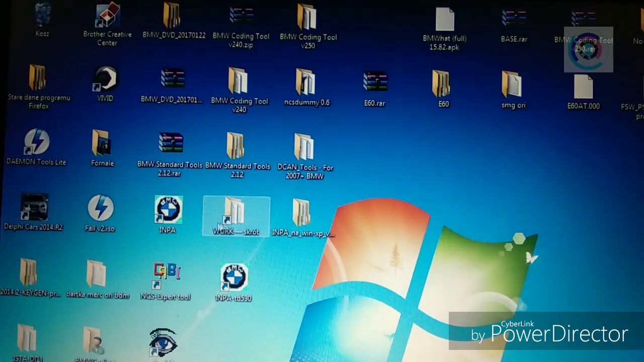Viewport: 644px width, 362px height.
Task: Open the ncsdummy 0.6 folder
Action: pos(307,87)
